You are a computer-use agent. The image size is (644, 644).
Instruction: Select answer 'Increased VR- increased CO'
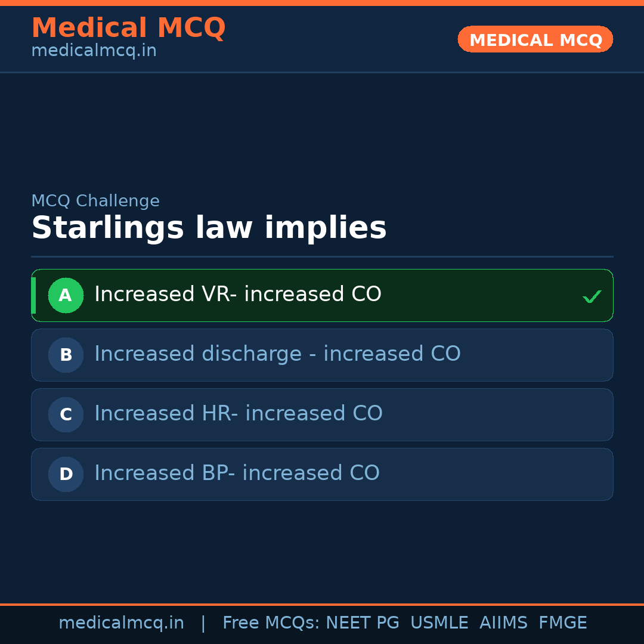point(238,295)
